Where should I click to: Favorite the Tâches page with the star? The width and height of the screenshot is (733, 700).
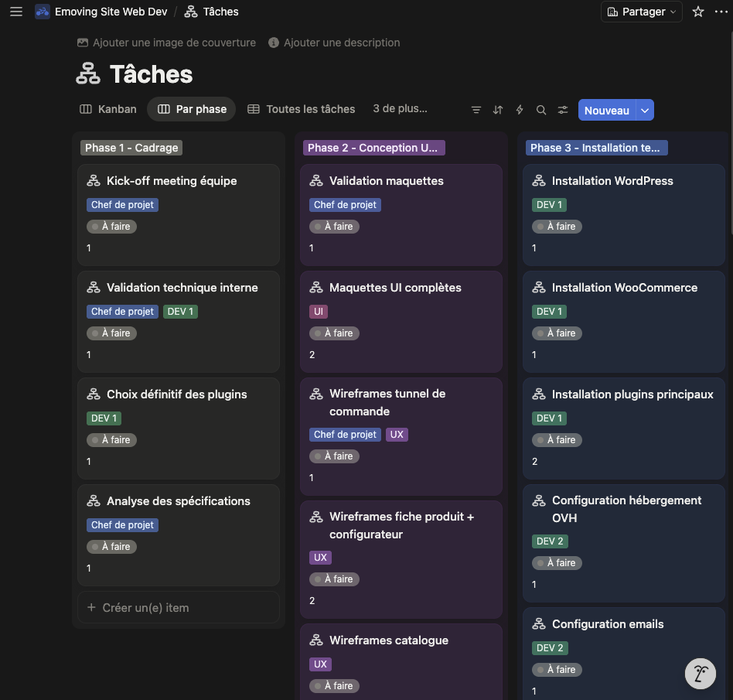coord(697,12)
